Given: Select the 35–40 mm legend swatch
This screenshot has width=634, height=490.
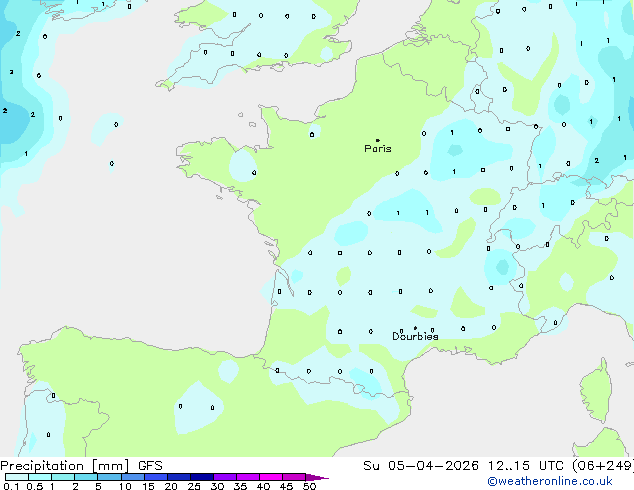Looking at the screenshot, I should (x=248, y=477).
